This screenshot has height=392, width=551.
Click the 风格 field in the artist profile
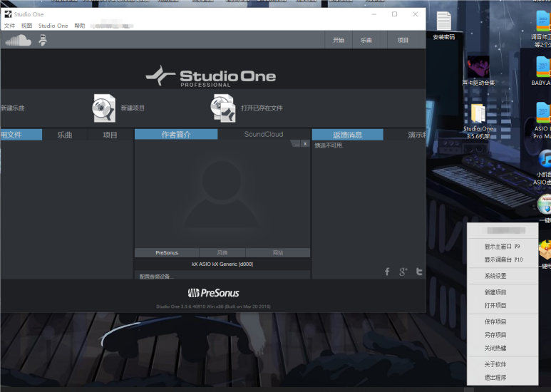point(222,252)
